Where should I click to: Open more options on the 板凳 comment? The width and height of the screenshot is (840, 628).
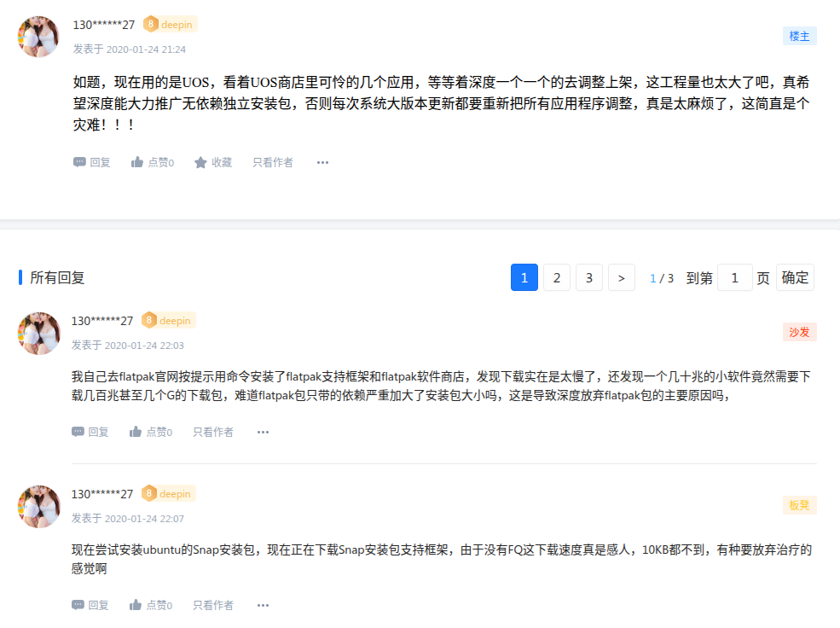[263, 605]
